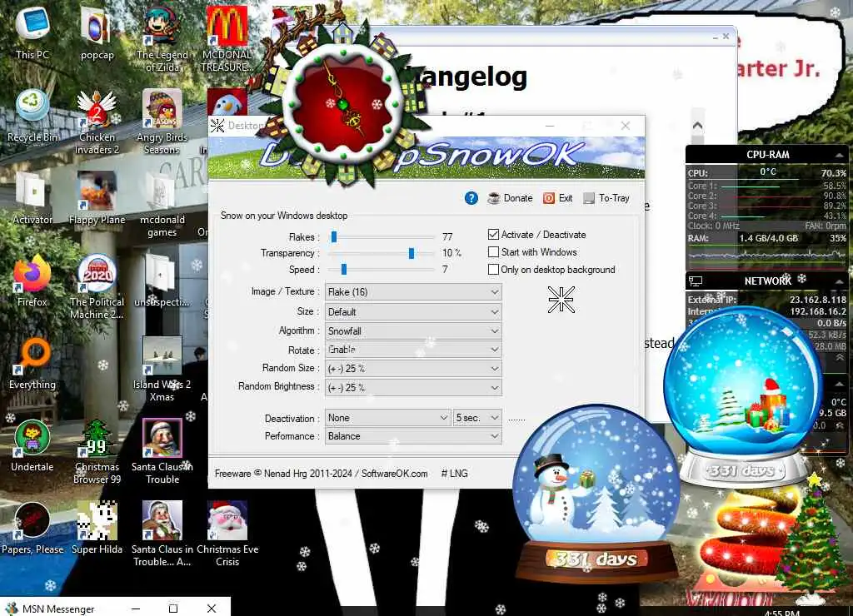Image resolution: width=853 pixels, height=616 pixels.
Task: Launch Santa Claus in Trouble icon
Action: [162, 451]
